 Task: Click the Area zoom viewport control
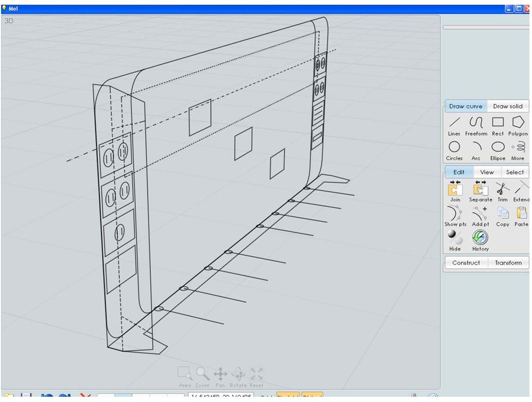(x=185, y=377)
